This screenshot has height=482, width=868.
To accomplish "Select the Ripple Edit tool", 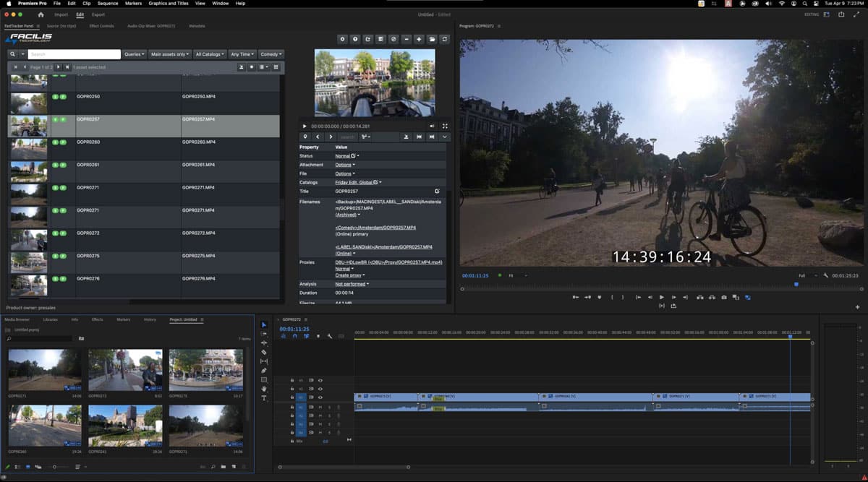I will pyautogui.click(x=263, y=343).
